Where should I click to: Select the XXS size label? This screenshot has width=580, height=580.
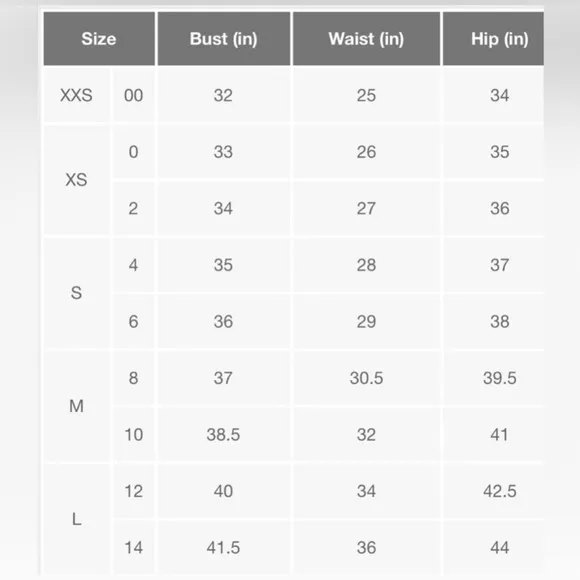(77, 95)
